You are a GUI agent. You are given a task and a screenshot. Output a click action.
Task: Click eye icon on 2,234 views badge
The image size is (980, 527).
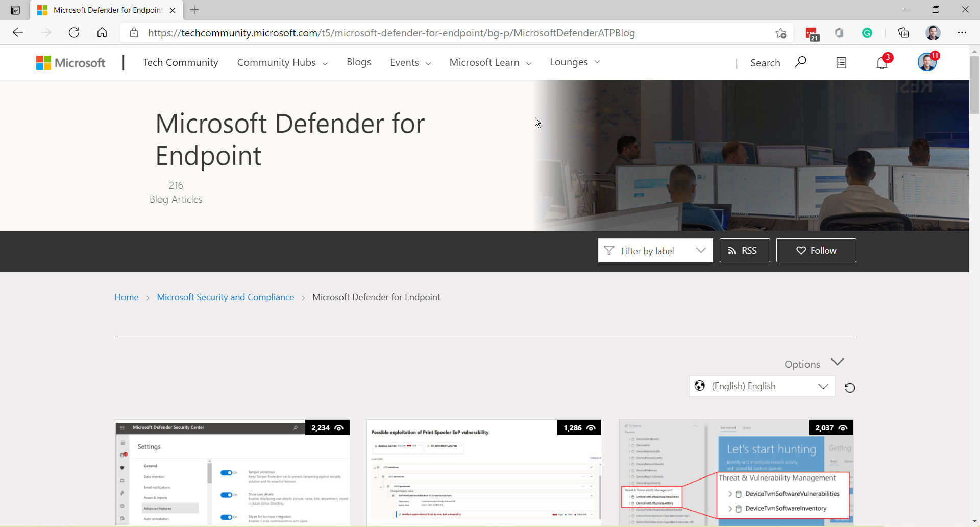[x=339, y=428]
